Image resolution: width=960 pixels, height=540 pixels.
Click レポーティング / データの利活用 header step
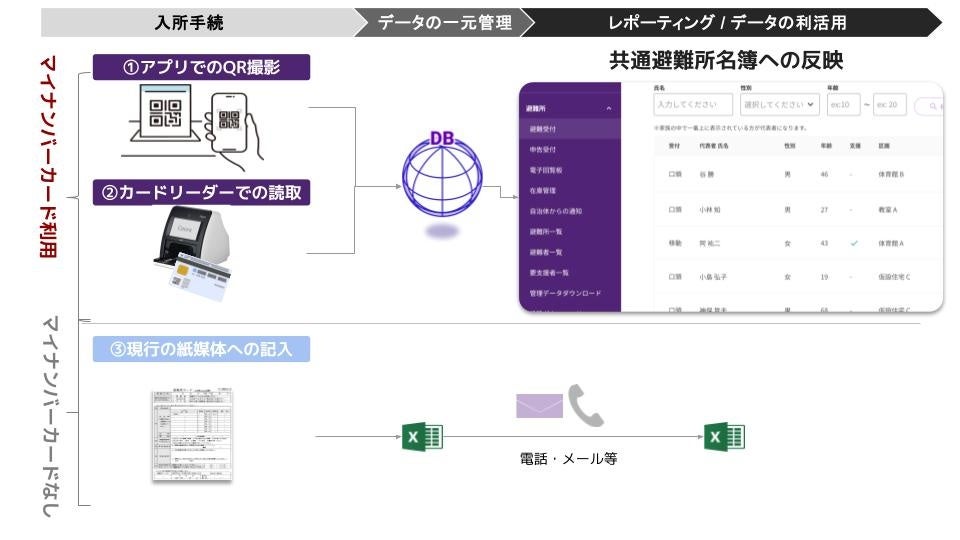coord(727,23)
